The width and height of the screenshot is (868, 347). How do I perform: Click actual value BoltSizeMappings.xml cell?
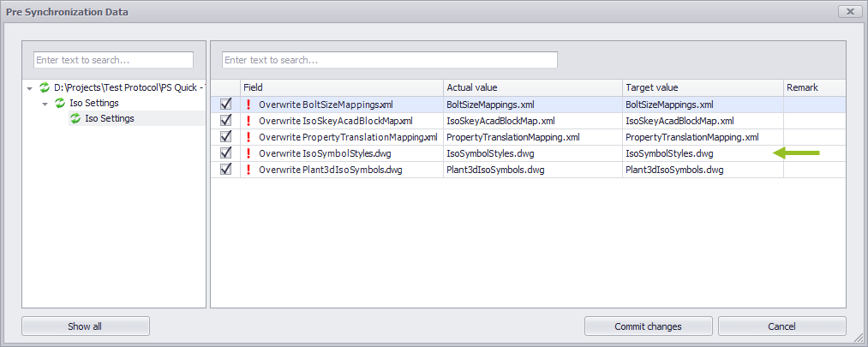coord(532,105)
